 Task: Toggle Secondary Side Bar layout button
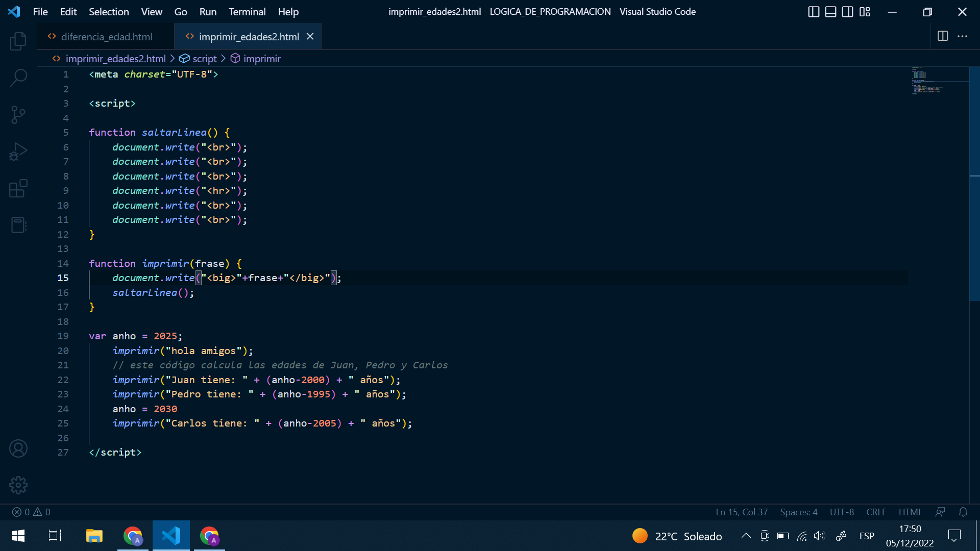pyautogui.click(x=847, y=12)
